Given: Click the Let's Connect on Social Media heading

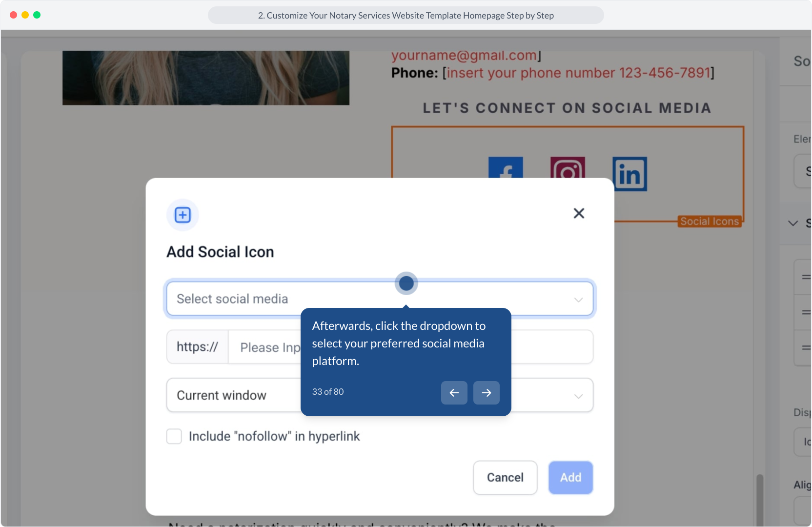Looking at the screenshot, I should [567, 108].
